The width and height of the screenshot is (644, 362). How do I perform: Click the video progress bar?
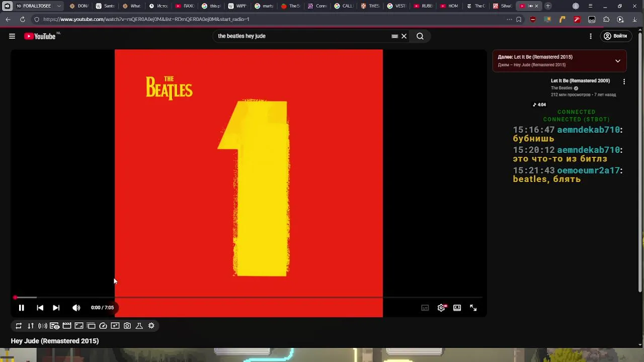coord(249,298)
